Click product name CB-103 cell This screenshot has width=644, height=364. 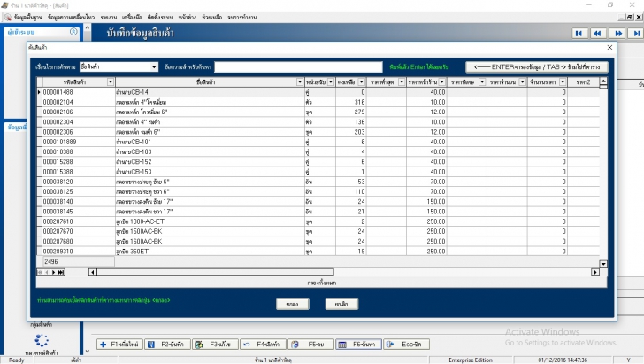[x=210, y=151]
